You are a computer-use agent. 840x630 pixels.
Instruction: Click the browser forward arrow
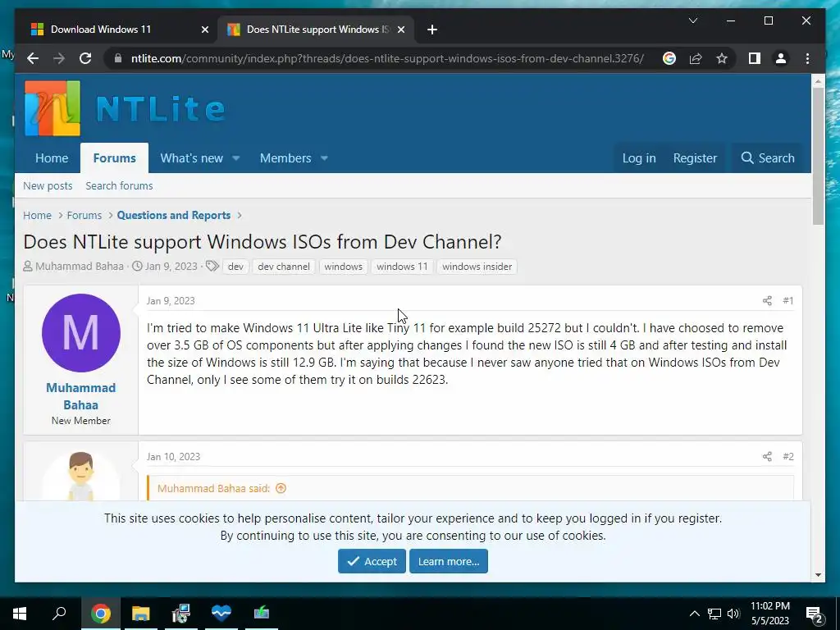click(59, 58)
